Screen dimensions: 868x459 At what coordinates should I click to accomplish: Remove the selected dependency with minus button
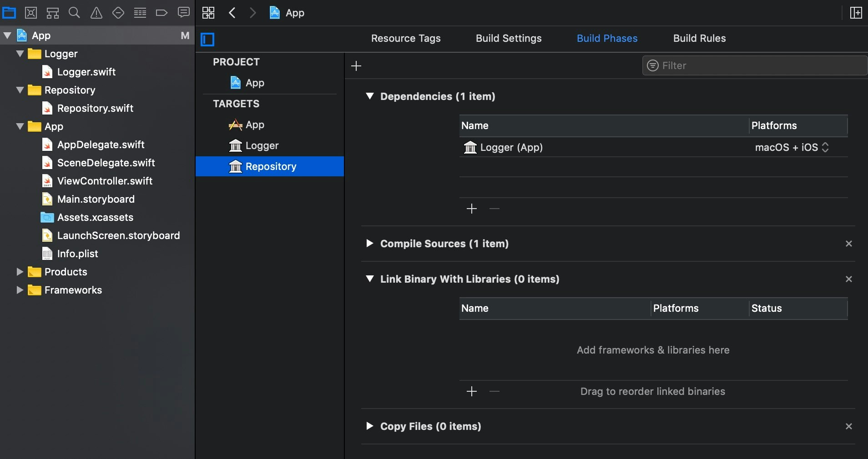click(x=495, y=209)
